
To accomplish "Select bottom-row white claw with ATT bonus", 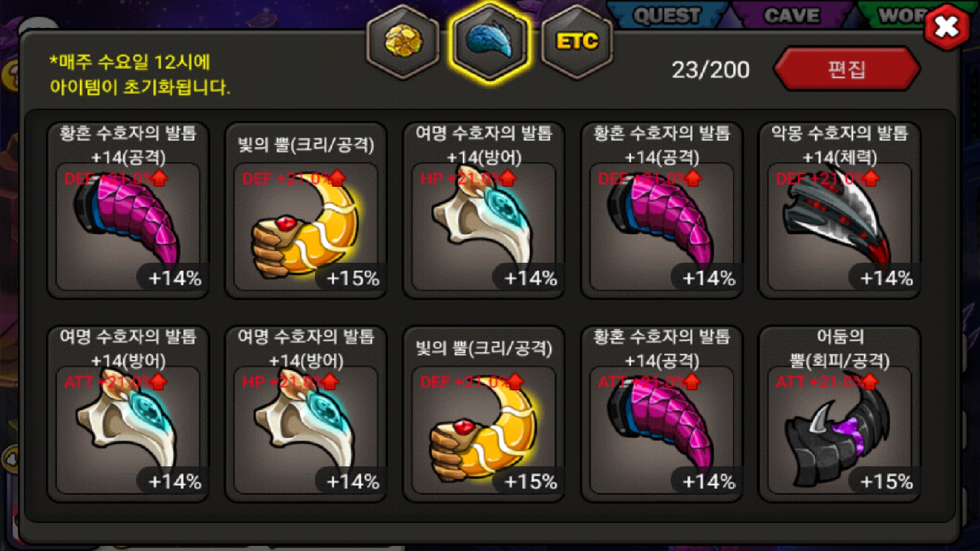I will tap(128, 413).
